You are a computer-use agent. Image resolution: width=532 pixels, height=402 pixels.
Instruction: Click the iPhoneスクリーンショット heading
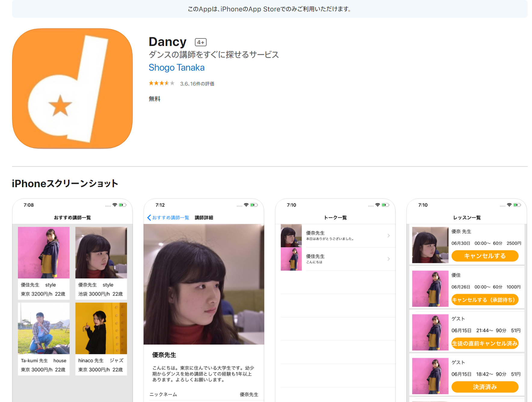[65, 183]
